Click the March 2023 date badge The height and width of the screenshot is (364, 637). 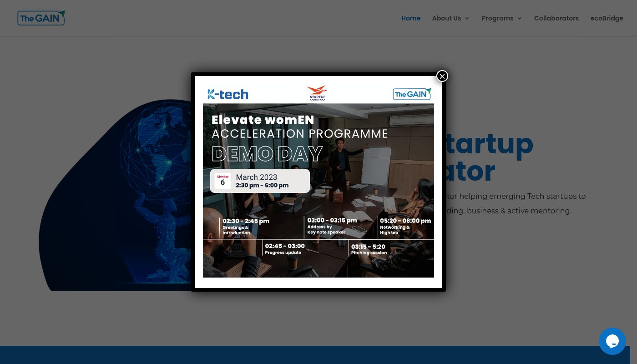[260, 181]
